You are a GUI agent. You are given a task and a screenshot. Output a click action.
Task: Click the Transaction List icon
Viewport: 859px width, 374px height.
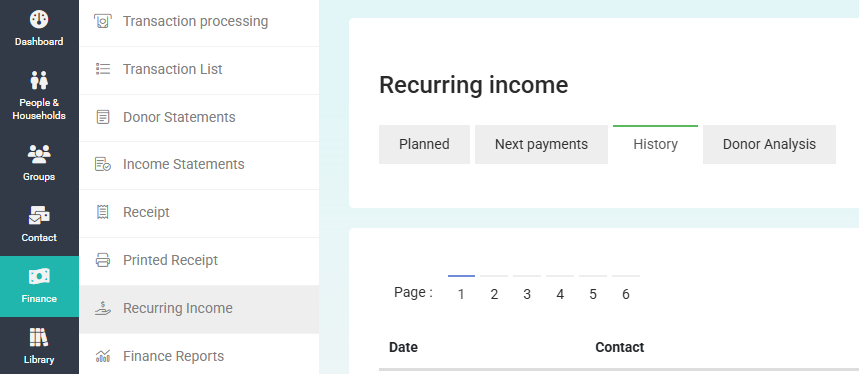pos(102,69)
